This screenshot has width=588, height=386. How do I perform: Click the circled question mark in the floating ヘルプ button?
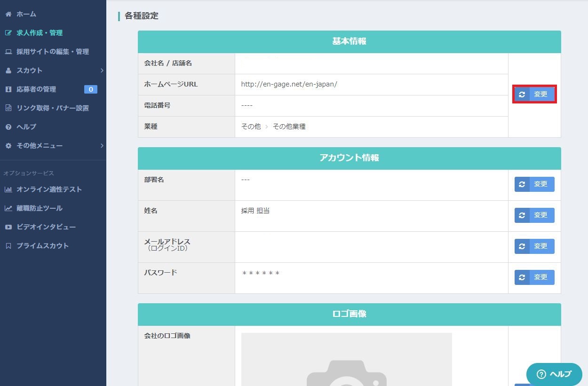(541, 374)
